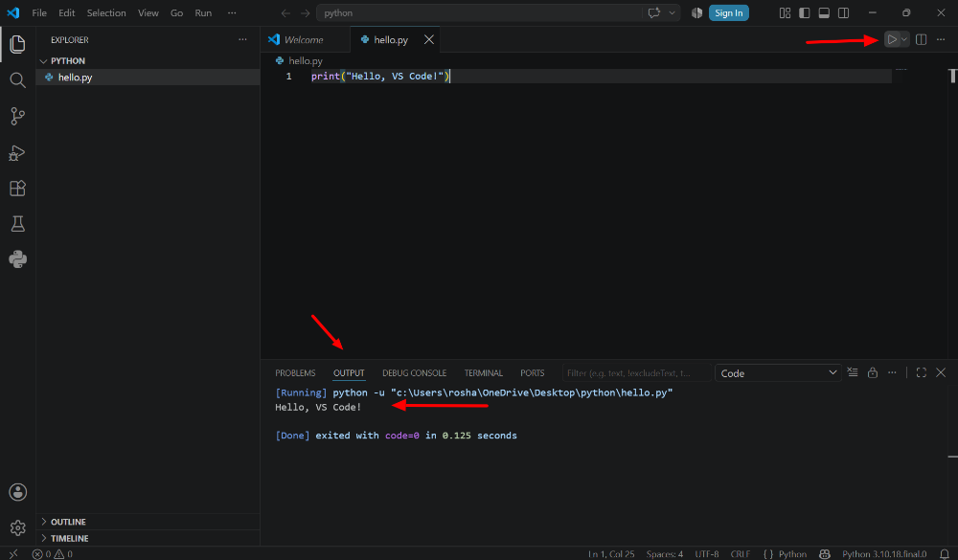Image resolution: width=958 pixels, height=560 pixels.
Task: Open the Go menu
Action: [x=176, y=12]
